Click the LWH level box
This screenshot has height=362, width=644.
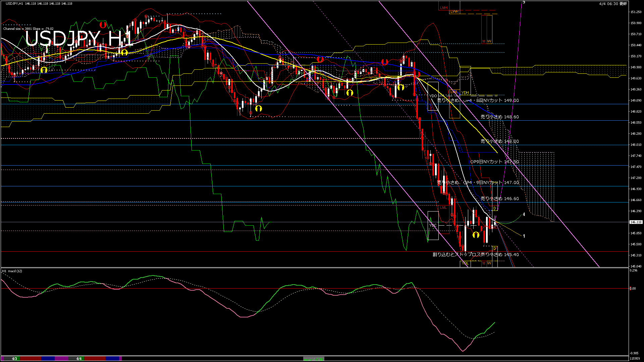tap(454, 11)
